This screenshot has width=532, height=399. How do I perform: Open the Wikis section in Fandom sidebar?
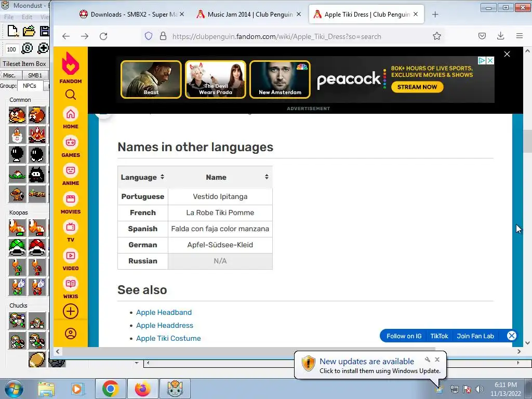click(x=71, y=288)
